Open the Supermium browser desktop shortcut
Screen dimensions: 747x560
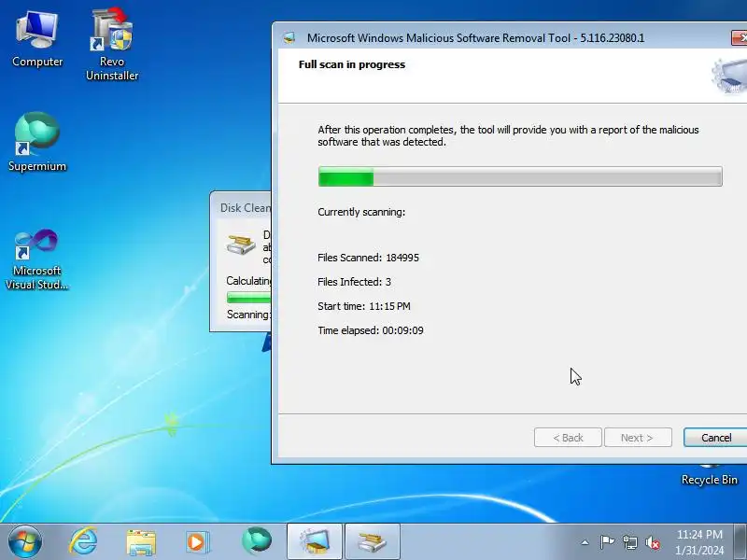coord(37,142)
